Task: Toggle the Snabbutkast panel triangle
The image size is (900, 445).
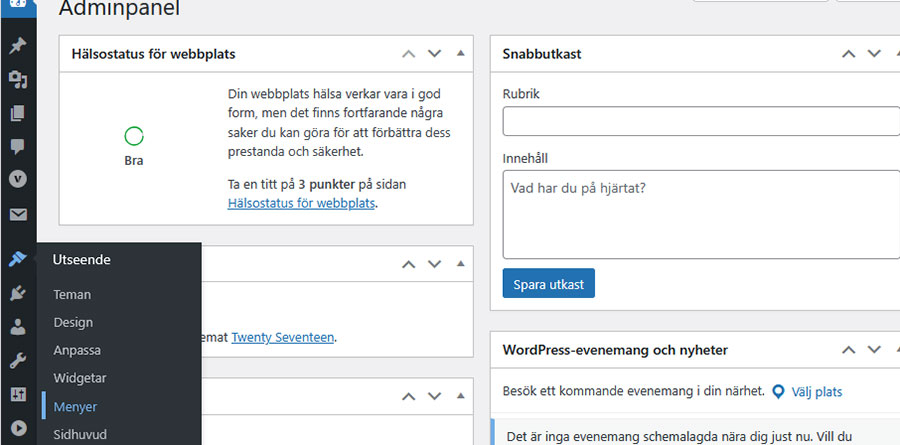Action: point(891,54)
